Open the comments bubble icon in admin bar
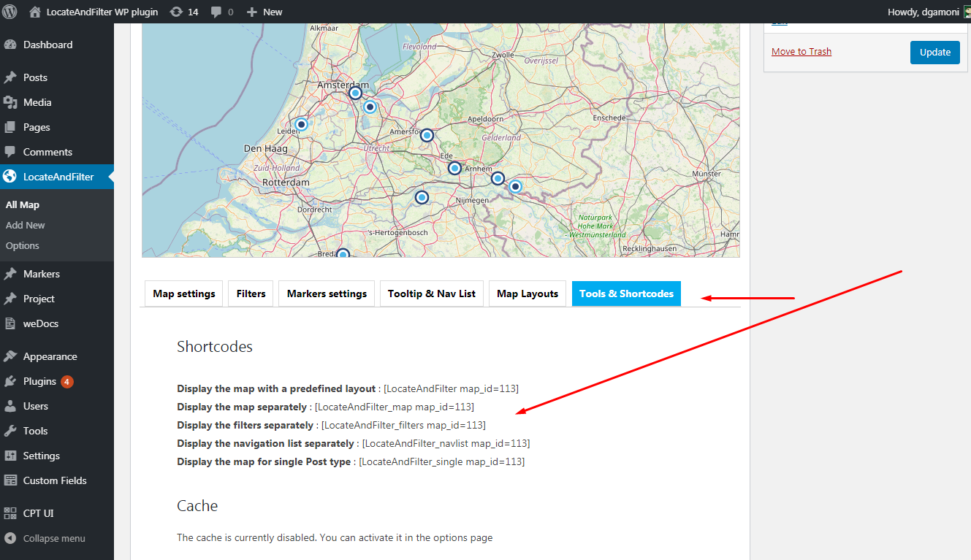971x560 pixels. tap(217, 12)
